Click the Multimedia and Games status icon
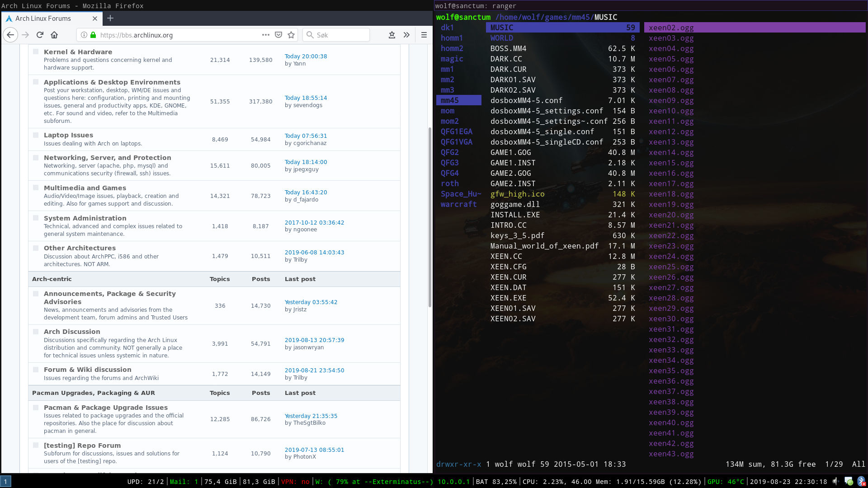Image resolution: width=868 pixels, height=488 pixels. click(36, 188)
